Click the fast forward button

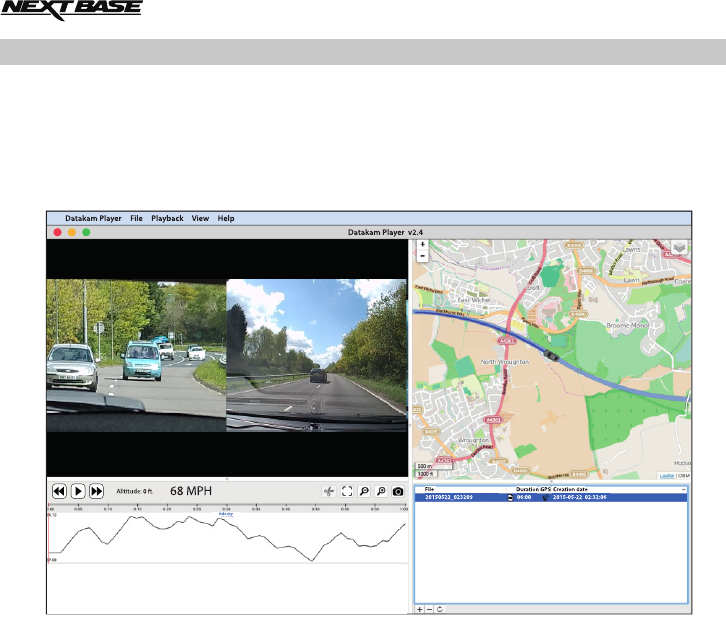click(96, 491)
